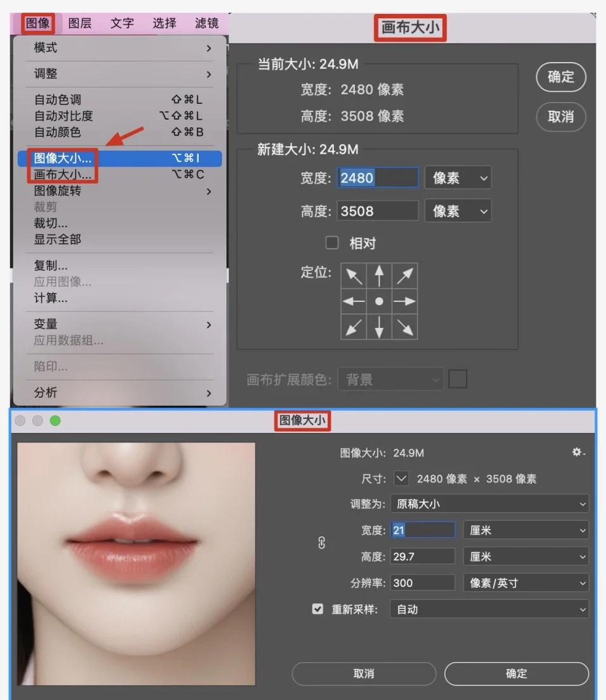This screenshot has width=606, height=700.
Task: Click the chain link icon between 宽度 and 高度
Action: [322, 543]
